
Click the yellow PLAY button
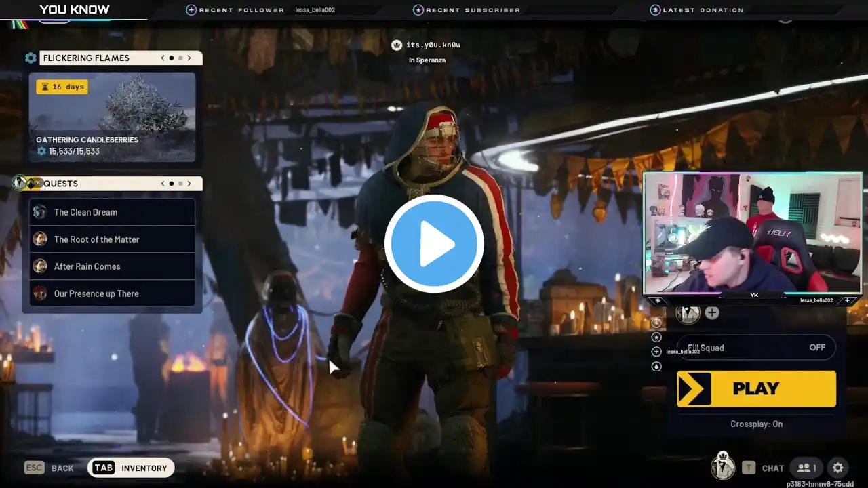(x=756, y=389)
